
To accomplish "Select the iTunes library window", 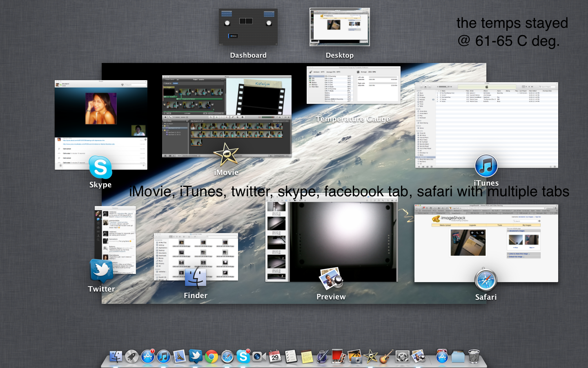I will pos(486,126).
